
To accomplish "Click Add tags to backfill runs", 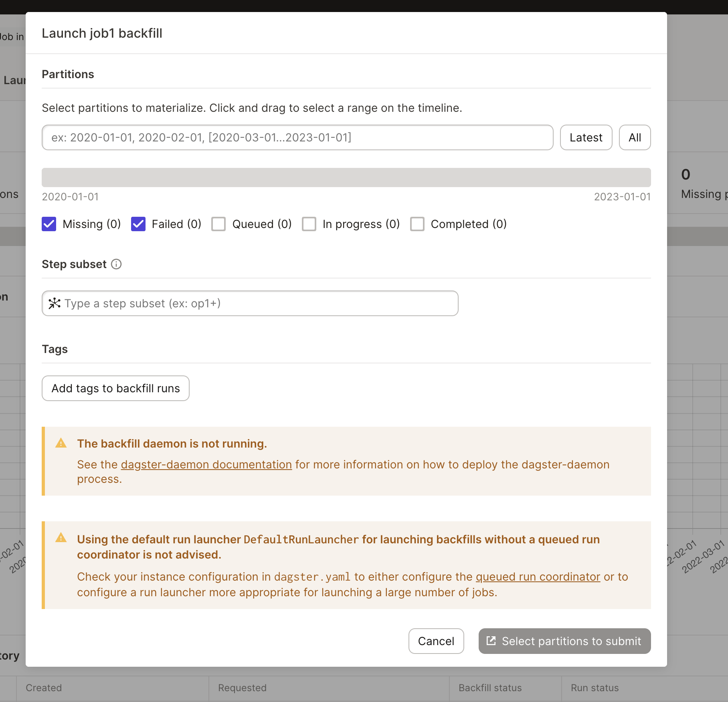I will coord(115,388).
